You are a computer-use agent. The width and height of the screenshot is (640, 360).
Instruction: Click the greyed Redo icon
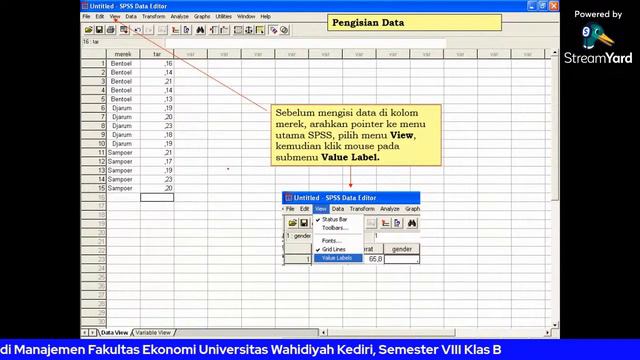coord(149,30)
